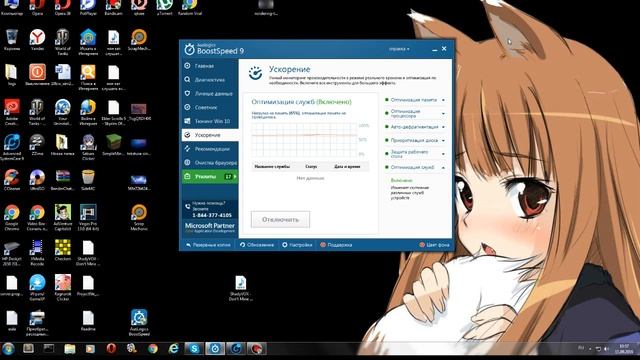Open the logs folder on the desktop

click(x=11, y=75)
